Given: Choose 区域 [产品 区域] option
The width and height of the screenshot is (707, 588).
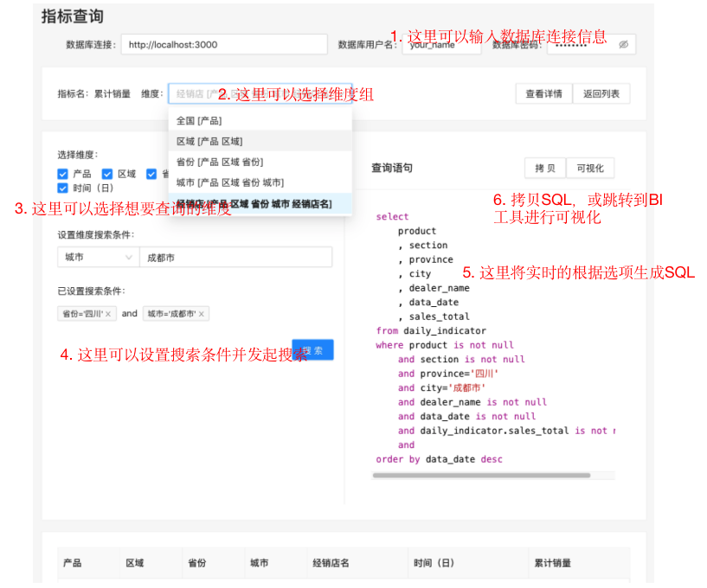Looking at the screenshot, I should (x=209, y=141).
